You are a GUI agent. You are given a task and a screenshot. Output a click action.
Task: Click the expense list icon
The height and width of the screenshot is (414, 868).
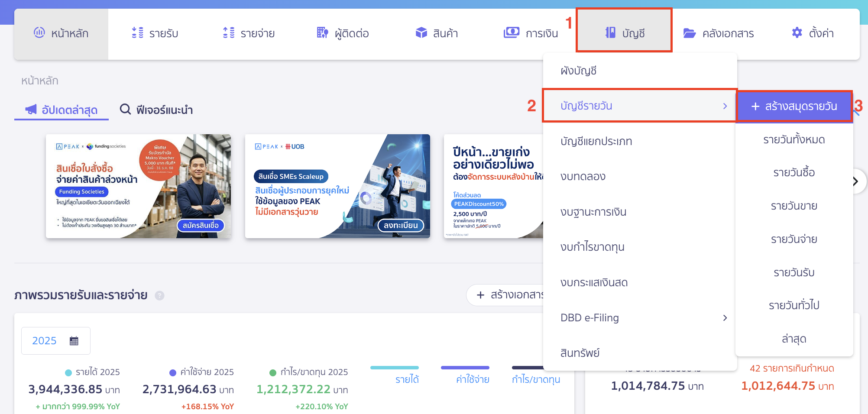229,33
